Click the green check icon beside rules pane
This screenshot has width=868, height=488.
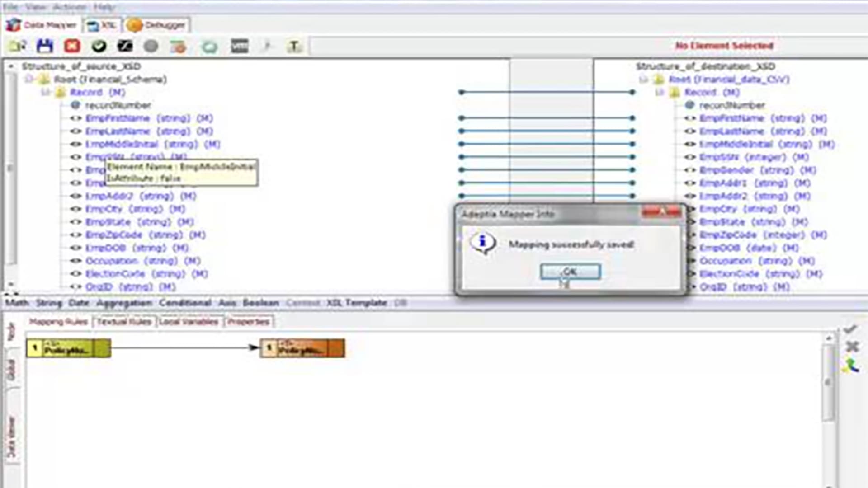coord(850,329)
